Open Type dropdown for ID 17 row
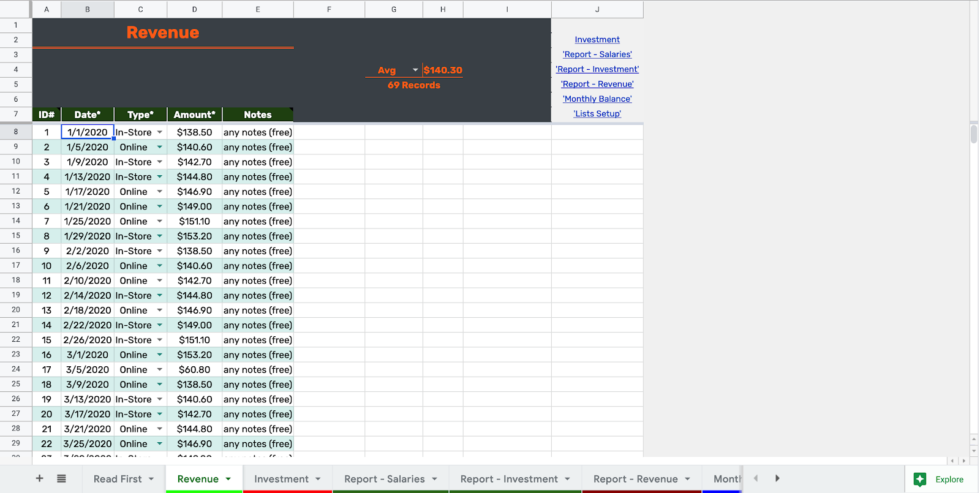This screenshot has height=493, width=980. click(160, 370)
